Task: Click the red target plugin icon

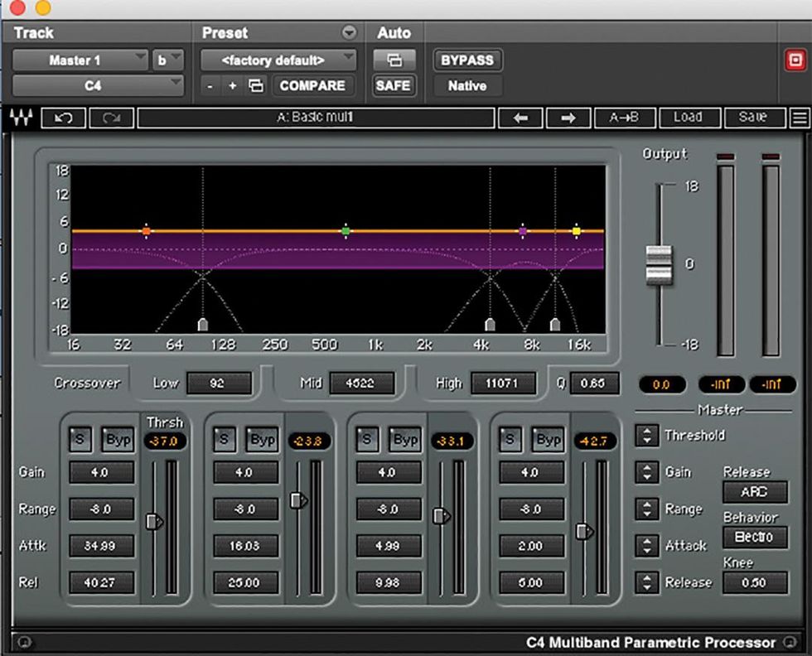Action: 795,60
